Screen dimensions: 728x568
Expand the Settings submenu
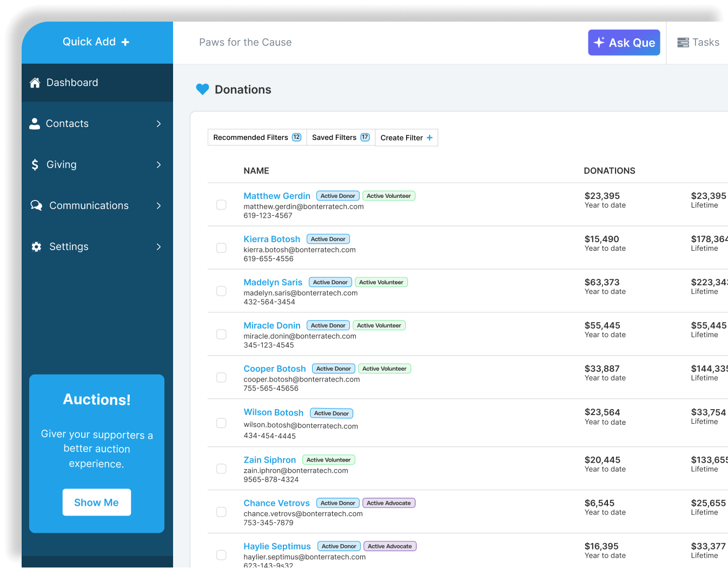(158, 246)
